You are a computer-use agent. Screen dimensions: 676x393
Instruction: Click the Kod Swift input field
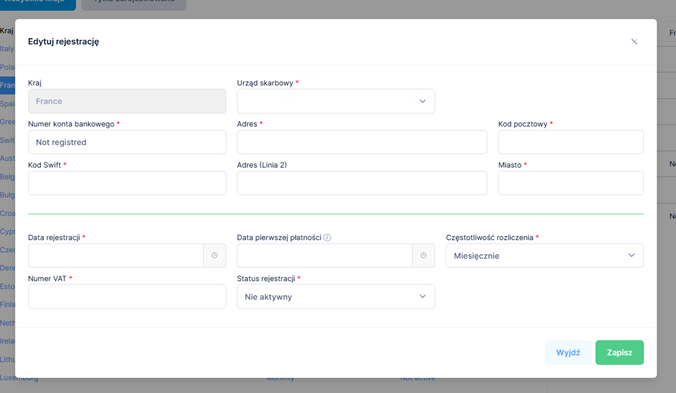[127, 183]
